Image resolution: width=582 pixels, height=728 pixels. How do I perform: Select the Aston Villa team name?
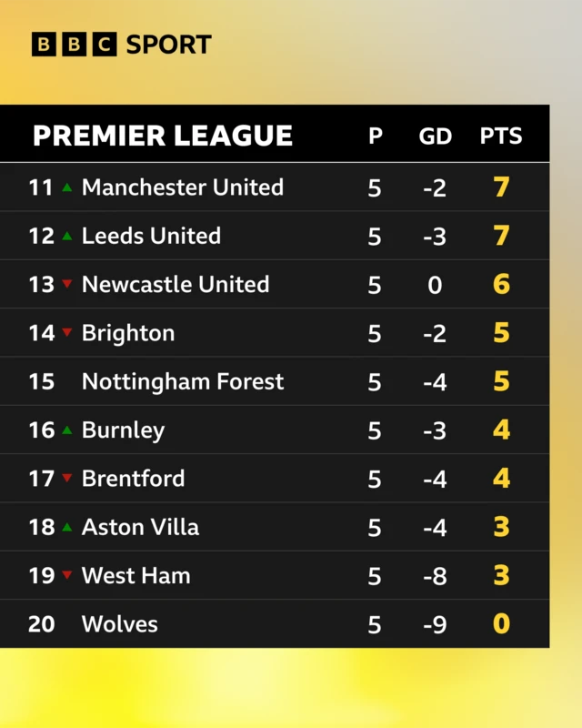coord(140,527)
